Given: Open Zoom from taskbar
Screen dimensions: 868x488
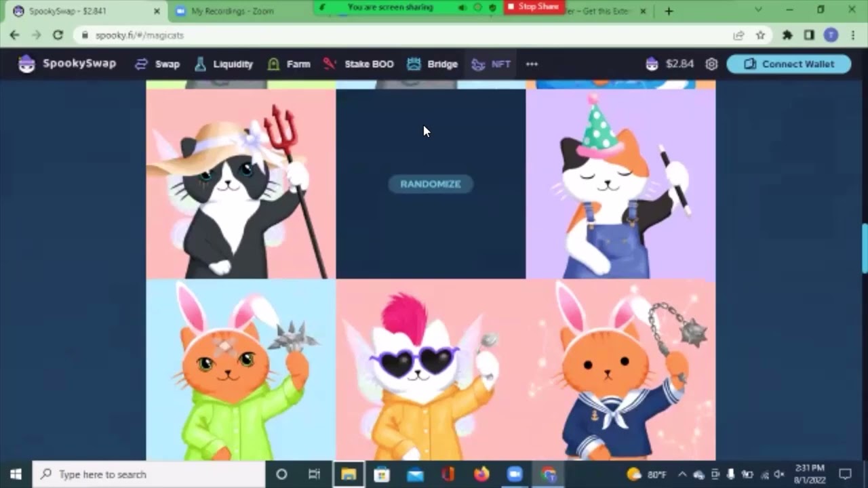Looking at the screenshot, I should [515, 474].
